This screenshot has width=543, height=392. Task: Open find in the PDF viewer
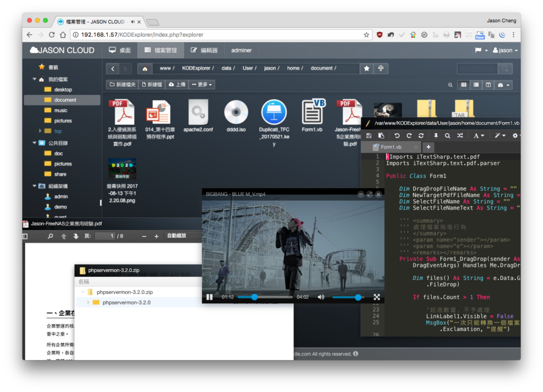point(50,236)
